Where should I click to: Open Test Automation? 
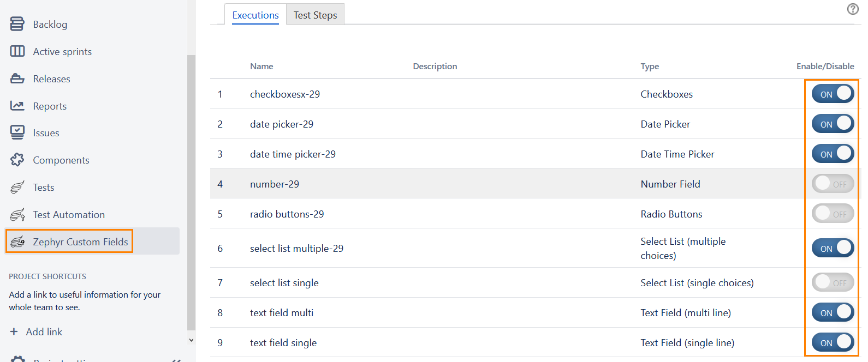[69, 214]
